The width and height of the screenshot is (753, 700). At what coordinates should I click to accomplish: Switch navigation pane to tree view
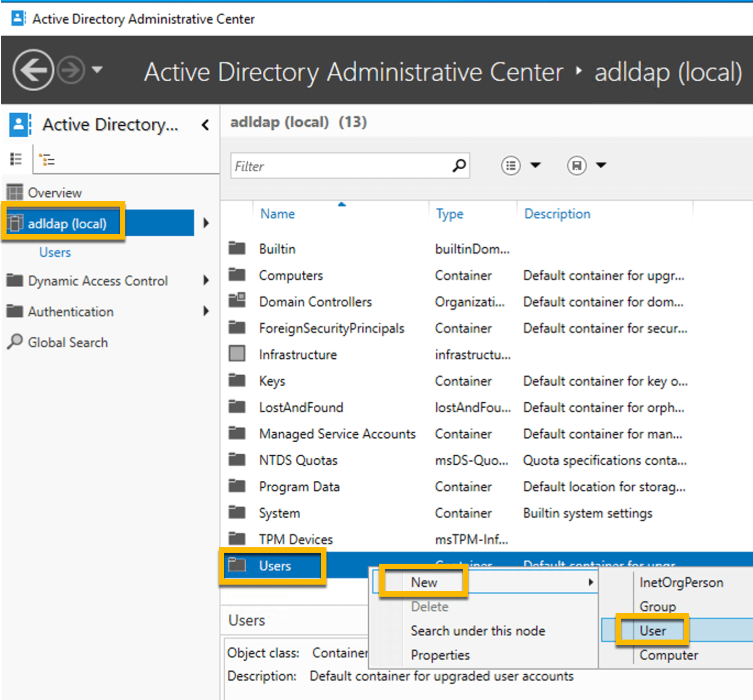click(47, 159)
